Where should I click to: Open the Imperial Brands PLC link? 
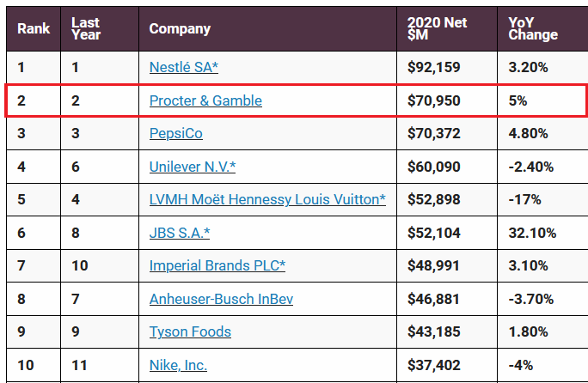217,265
